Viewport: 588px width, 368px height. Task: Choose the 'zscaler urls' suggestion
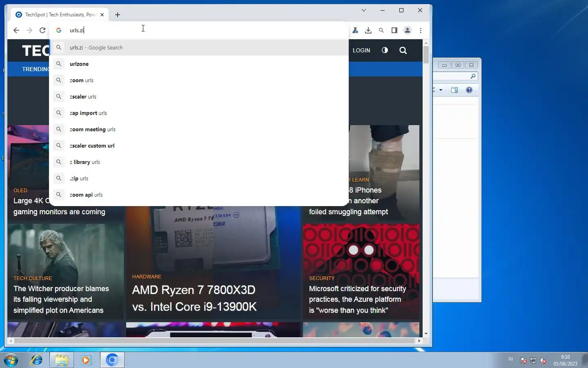pyautogui.click(x=199, y=96)
